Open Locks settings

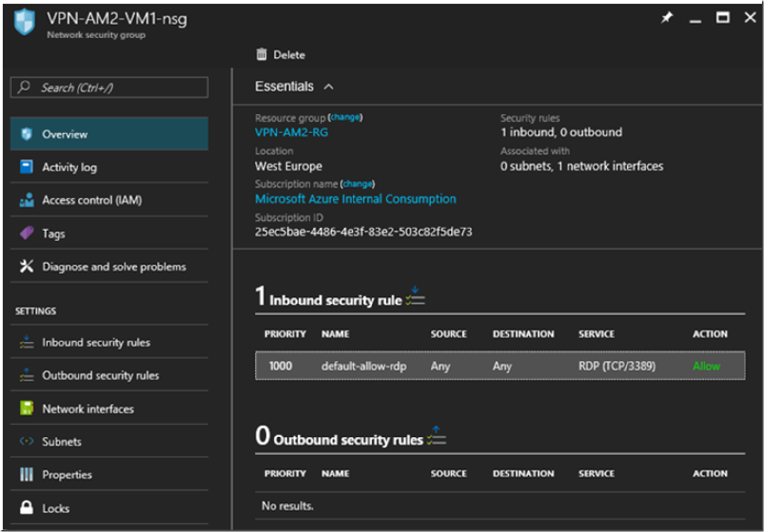tap(109, 508)
